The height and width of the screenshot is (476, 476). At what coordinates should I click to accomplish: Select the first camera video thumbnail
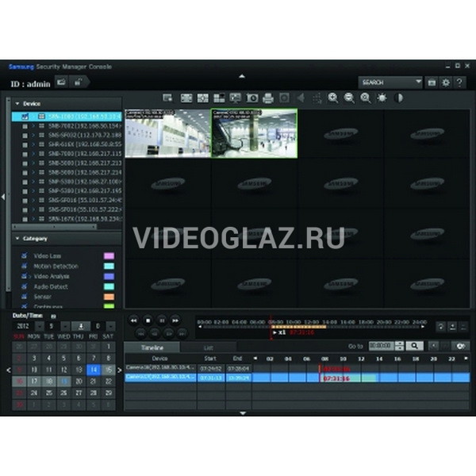[168, 133]
